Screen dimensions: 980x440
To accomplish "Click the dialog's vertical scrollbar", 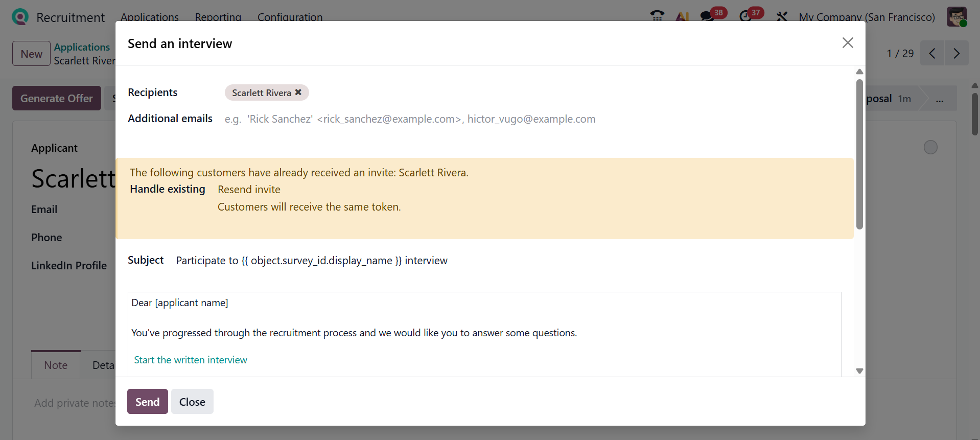I will 859,153.
